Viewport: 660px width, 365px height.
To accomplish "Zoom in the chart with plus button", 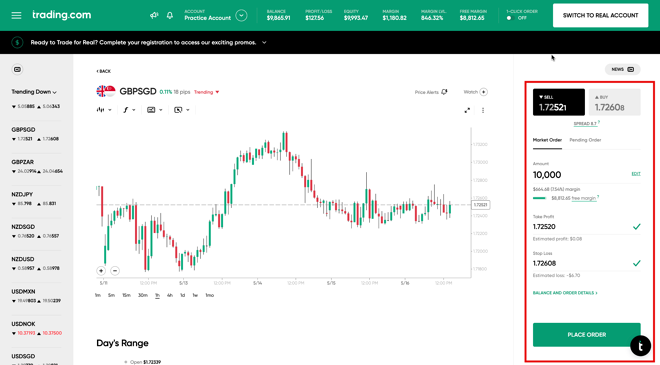I will (x=101, y=271).
